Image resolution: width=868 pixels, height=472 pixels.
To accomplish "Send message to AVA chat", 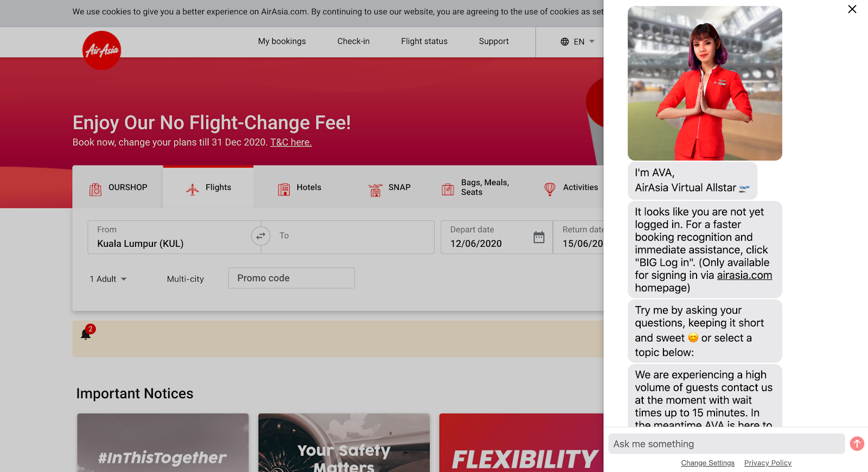I will (857, 444).
